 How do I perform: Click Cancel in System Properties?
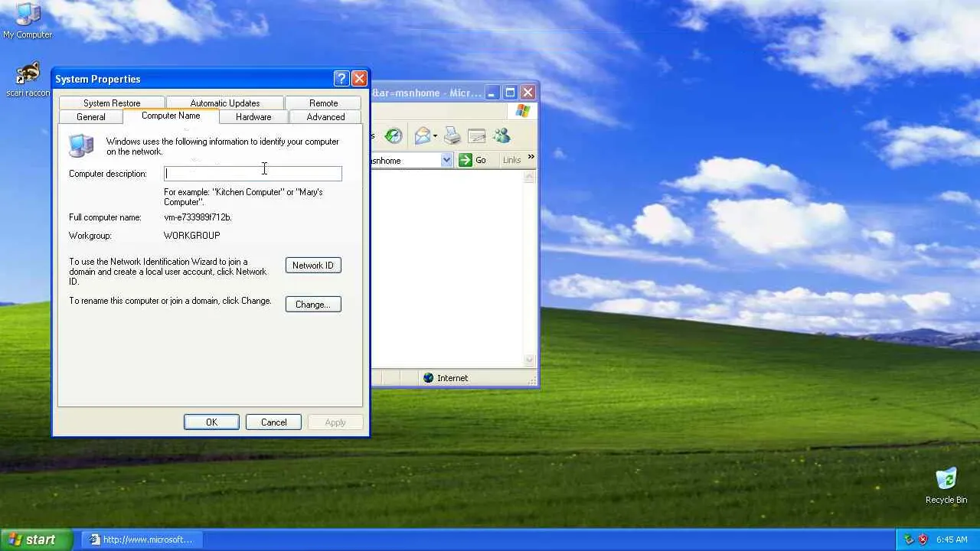click(273, 422)
